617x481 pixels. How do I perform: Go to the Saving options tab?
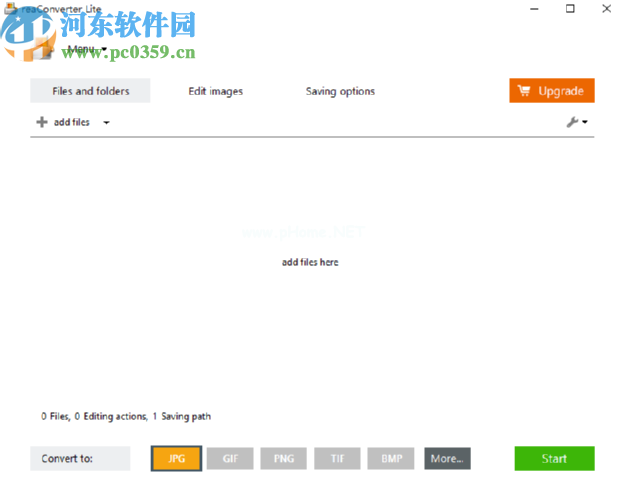tap(340, 91)
